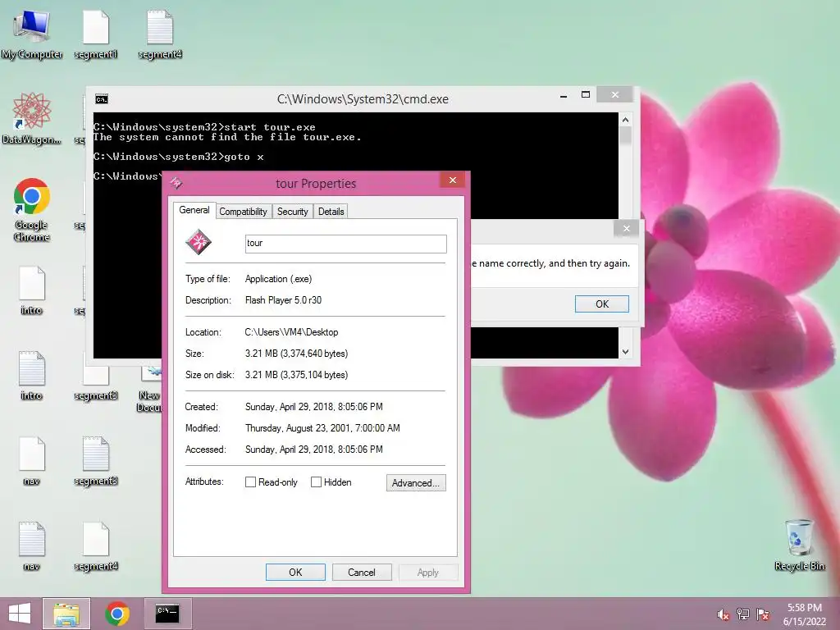840x630 pixels.
Task: Grab the cmd vertical scrollbar thumb
Action: (625, 135)
